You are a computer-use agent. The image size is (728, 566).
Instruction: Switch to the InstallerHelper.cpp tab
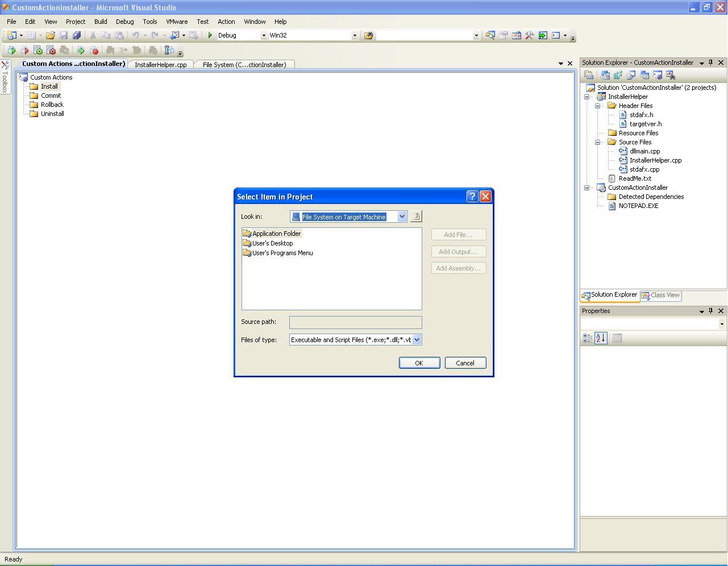(160, 65)
